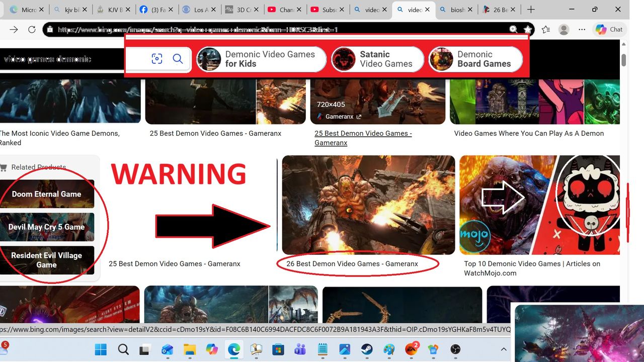This screenshot has height=362, width=644.
Task: Click the page vertical scrollbar thumb
Action: coord(624,60)
